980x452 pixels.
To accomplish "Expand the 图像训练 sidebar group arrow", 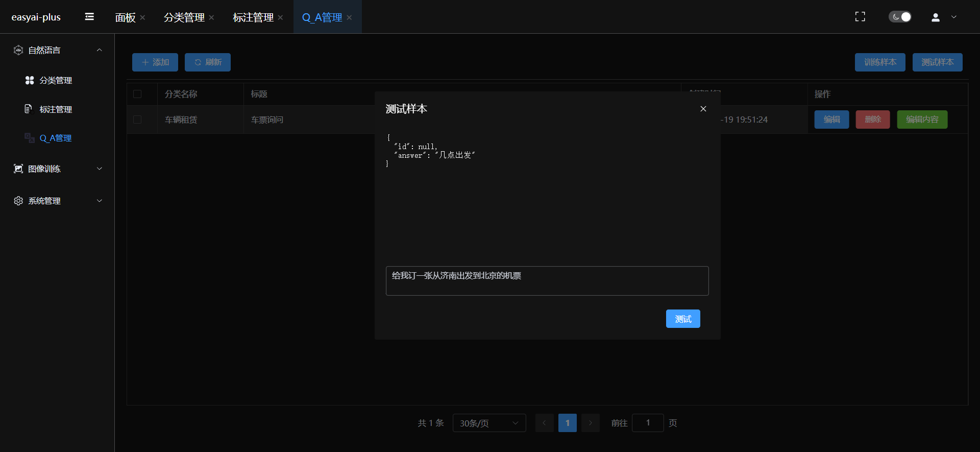I will [100, 169].
